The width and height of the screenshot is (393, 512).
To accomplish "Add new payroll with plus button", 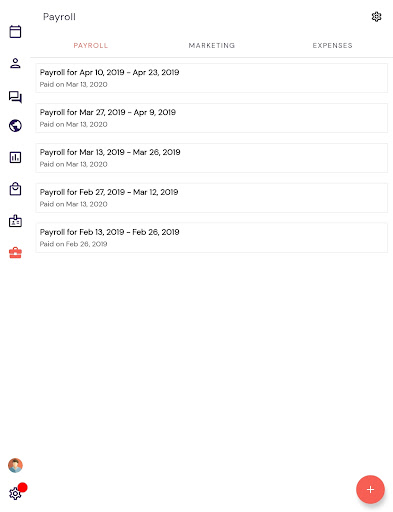I will pyautogui.click(x=370, y=489).
